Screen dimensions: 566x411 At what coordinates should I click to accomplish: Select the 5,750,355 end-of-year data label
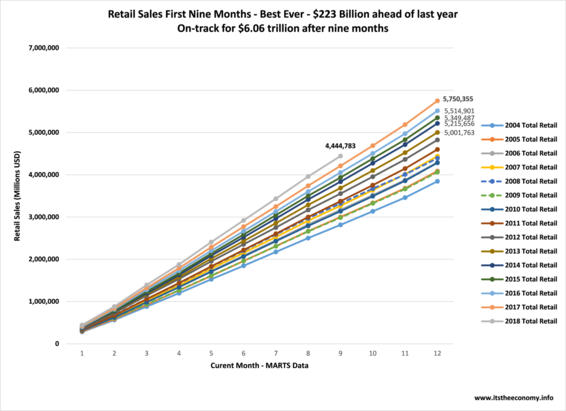[x=458, y=99]
